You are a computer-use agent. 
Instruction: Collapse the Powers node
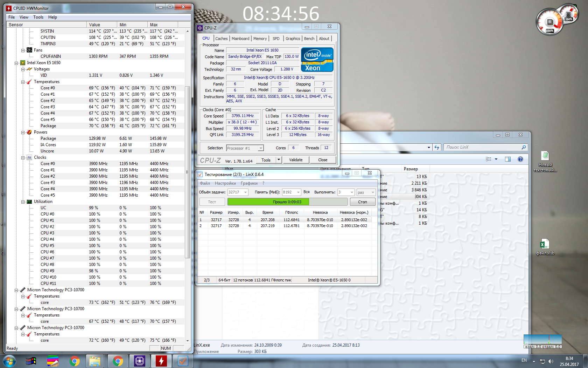(23, 132)
